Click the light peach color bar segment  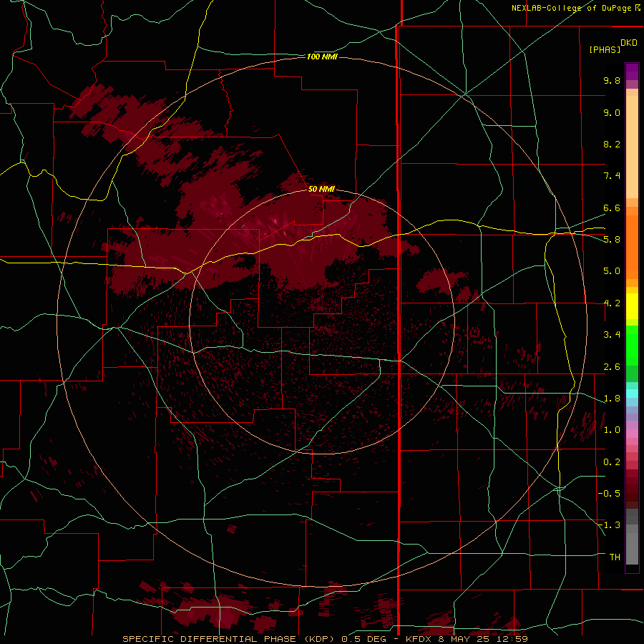tap(632, 148)
